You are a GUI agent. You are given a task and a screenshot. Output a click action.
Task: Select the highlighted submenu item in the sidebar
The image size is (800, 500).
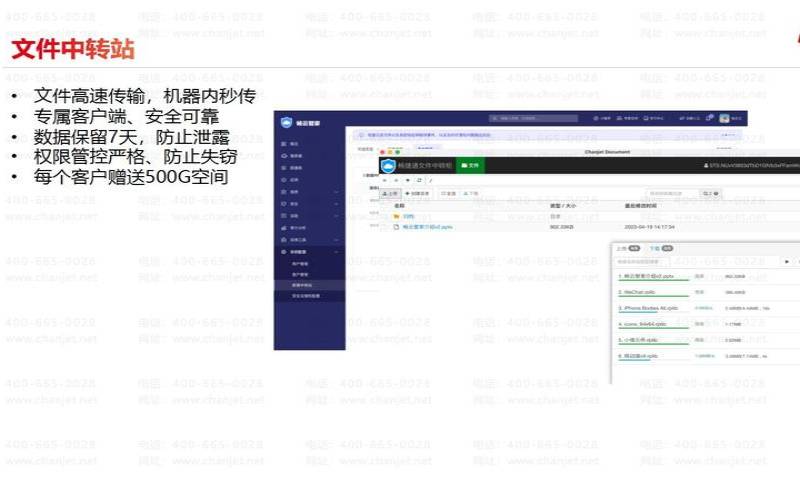[309, 285]
